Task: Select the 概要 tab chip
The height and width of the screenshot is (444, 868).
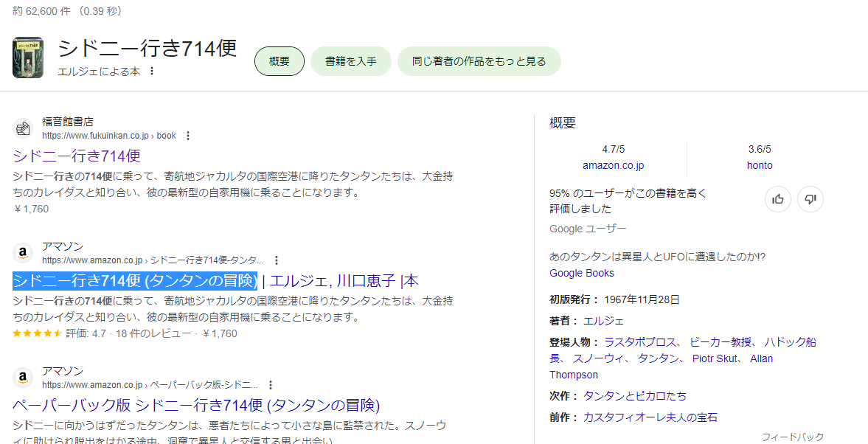Action: [x=280, y=61]
